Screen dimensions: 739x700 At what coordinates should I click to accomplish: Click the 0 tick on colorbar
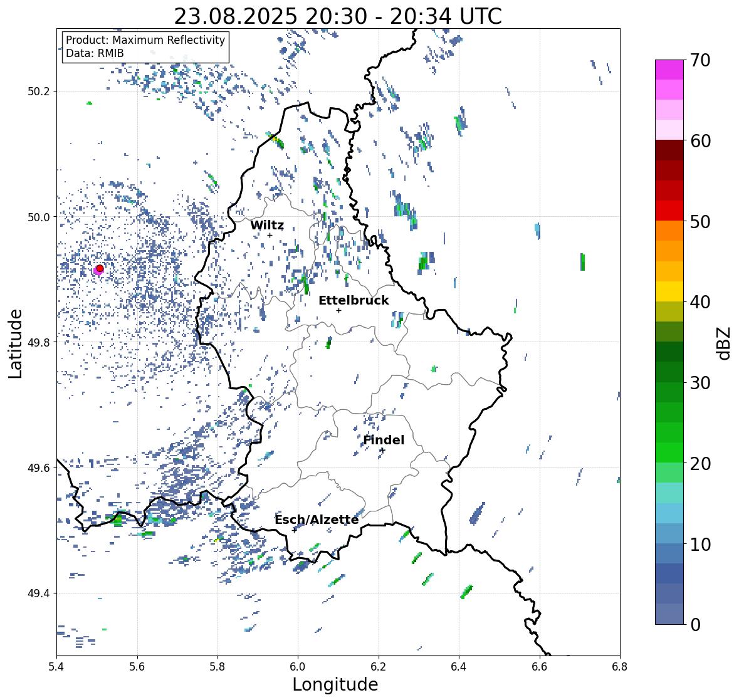(695, 625)
